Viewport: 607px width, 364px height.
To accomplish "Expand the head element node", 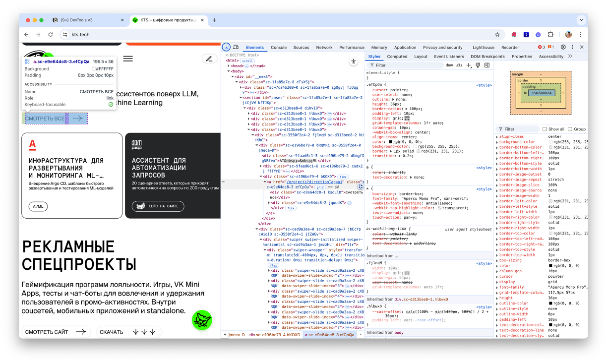I will click(x=228, y=65).
